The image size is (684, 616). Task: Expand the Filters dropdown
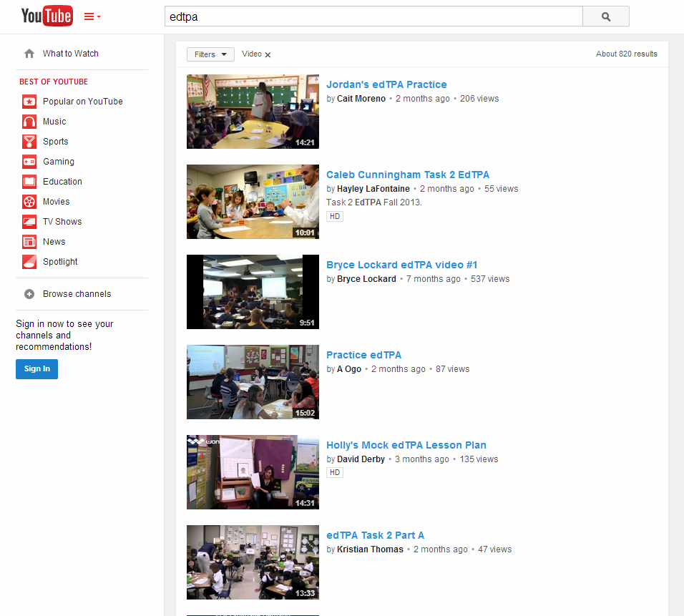[210, 54]
